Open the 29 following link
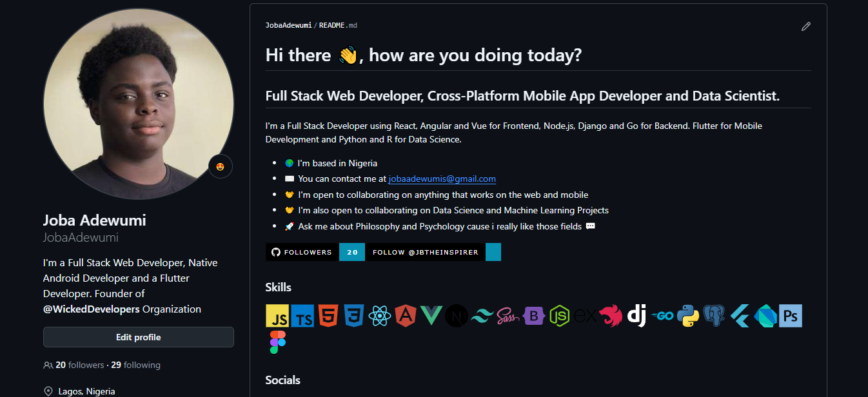Image resolution: width=868 pixels, height=397 pixels. coord(135,365)
